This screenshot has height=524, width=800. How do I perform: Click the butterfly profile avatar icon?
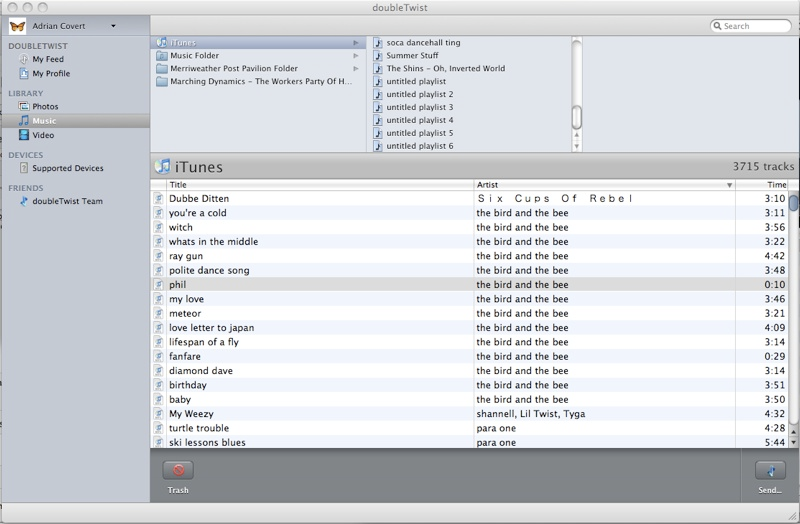tap(17, 26)
